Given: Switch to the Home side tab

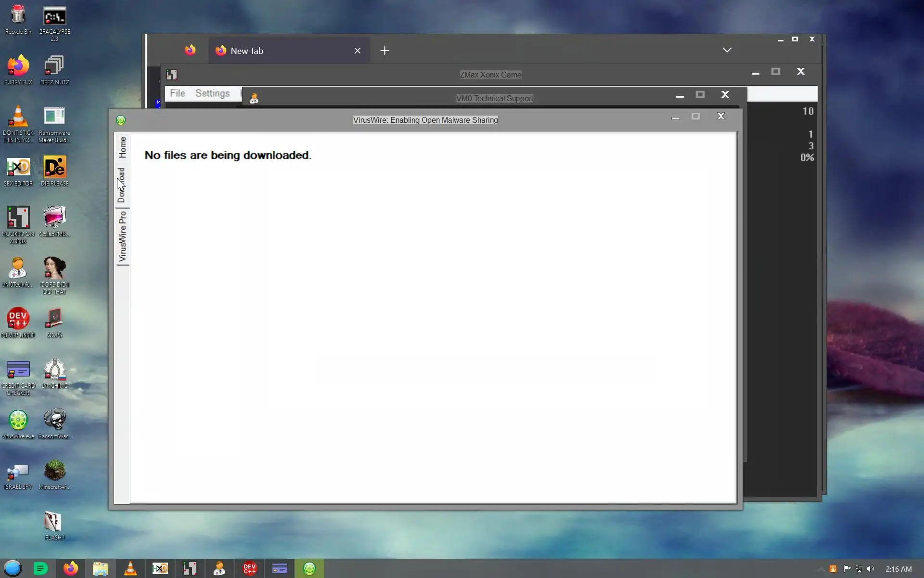Looking at the screenshot, I should [x=122, y=147].
